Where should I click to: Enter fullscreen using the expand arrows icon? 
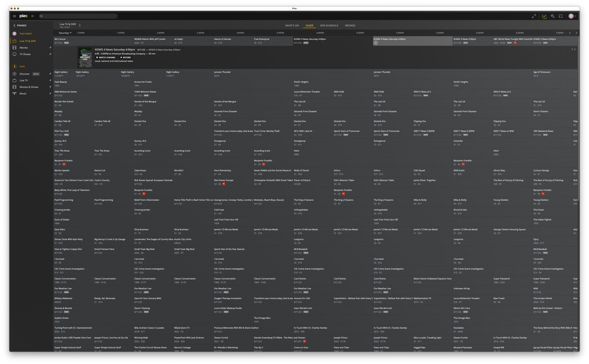534,16
